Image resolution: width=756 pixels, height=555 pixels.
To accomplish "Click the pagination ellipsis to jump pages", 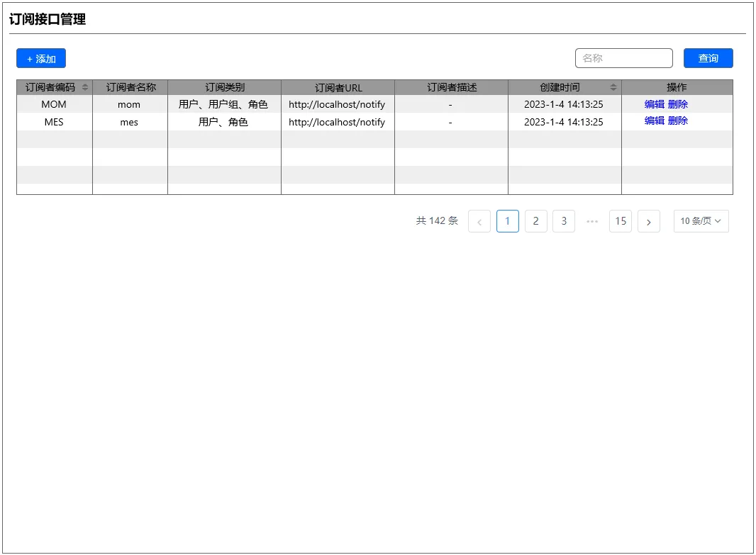I will (x=592, y=221).
